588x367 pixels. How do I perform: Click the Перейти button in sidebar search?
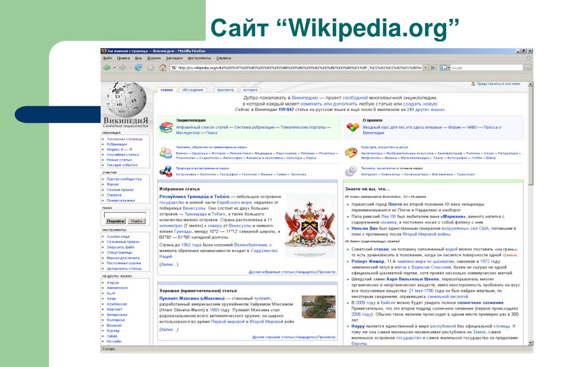point(116,221)
